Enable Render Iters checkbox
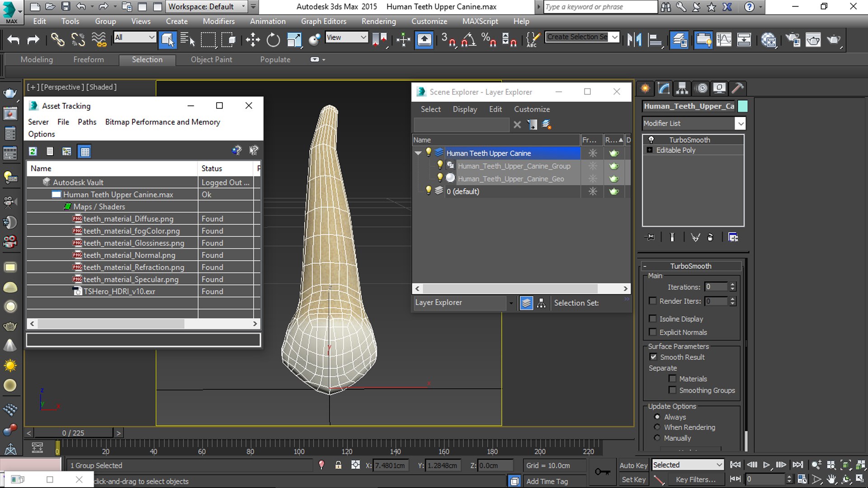The image size is (868, 488). coord(652,301)
